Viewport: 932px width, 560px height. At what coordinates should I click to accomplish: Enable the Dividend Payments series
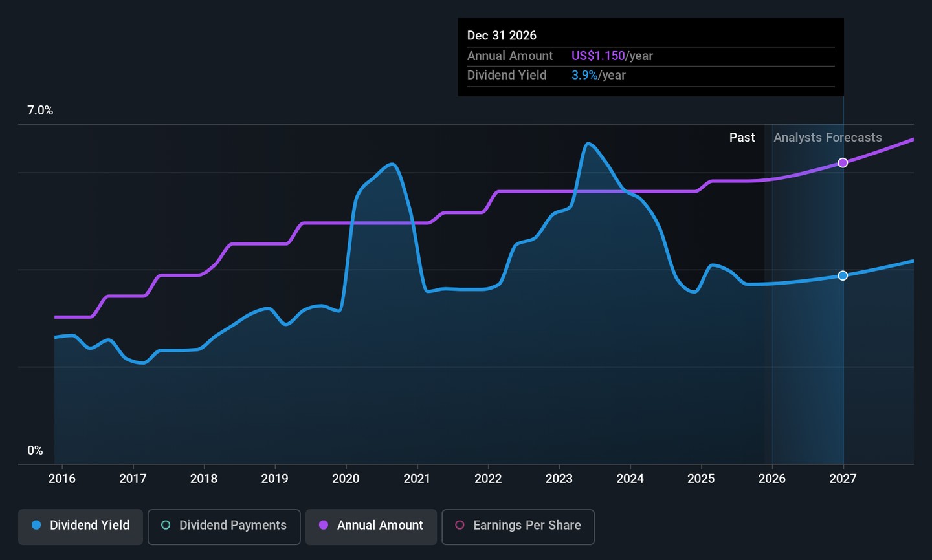tap(224, 526)
